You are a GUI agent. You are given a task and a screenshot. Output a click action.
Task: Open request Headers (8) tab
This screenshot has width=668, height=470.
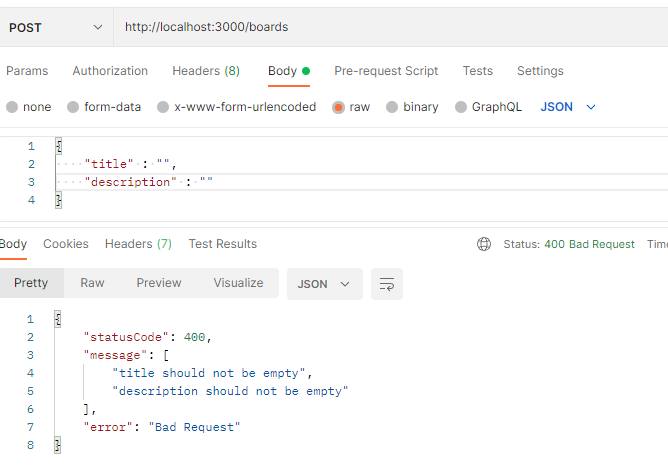206,71
